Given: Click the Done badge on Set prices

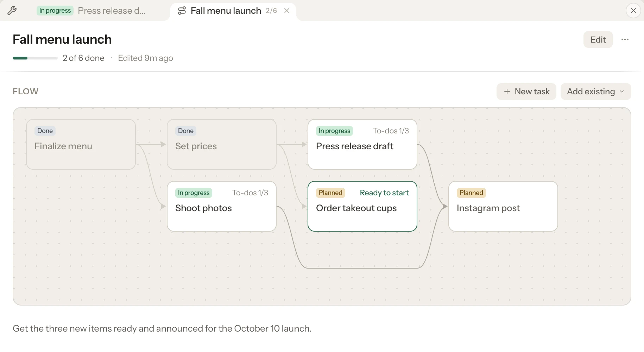Looking at the screenshot, I should pos(186,131).
